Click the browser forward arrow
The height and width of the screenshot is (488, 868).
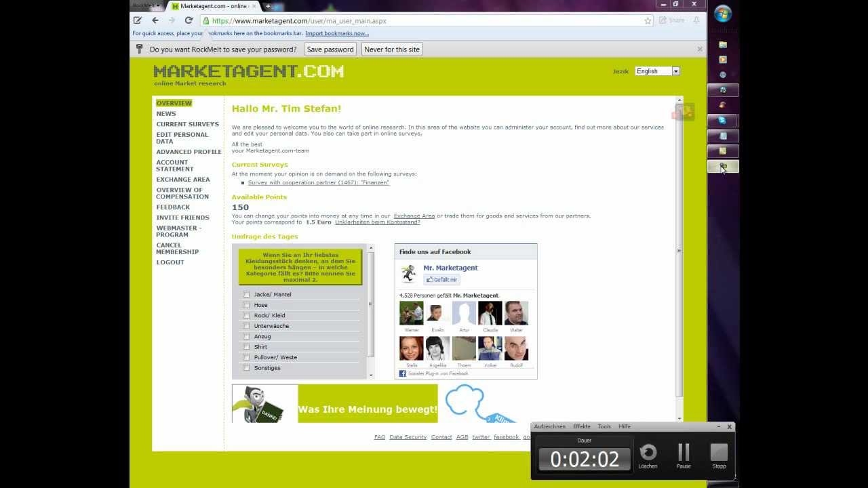[172, 20]
